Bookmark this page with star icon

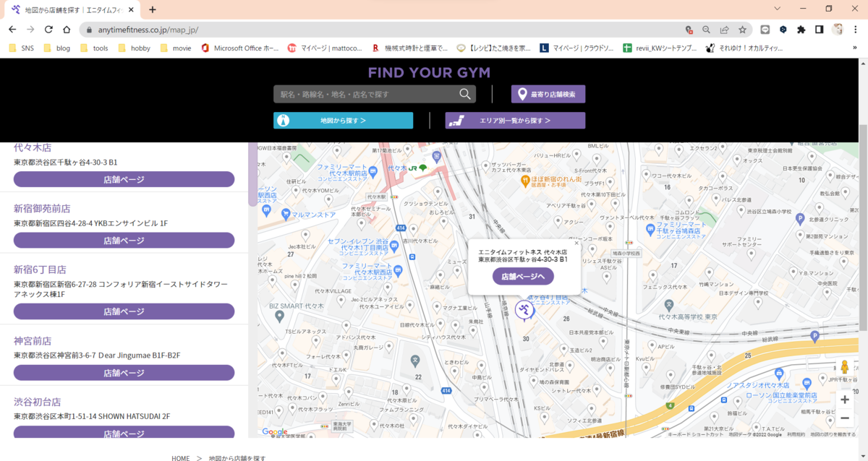pyautogui.click(x=742, y=30)
